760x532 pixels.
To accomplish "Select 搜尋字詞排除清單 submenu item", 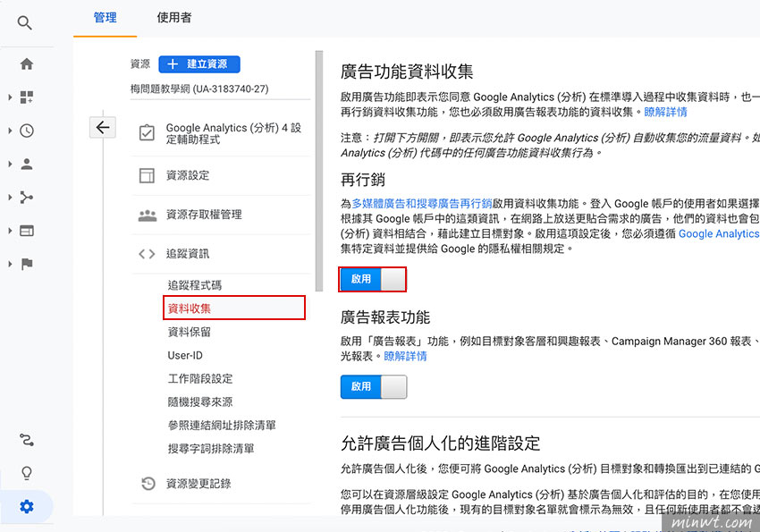I will (211, 448).
